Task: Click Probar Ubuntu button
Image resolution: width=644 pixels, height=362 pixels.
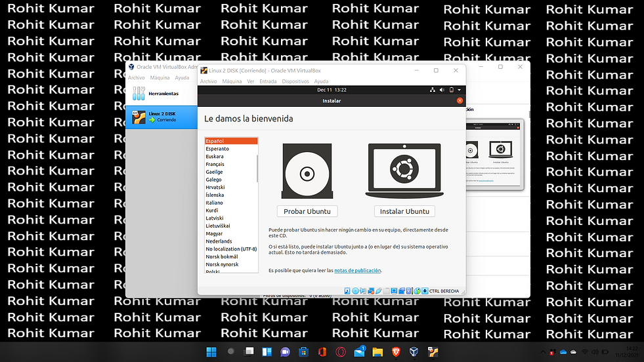Action: click(307, 211)
